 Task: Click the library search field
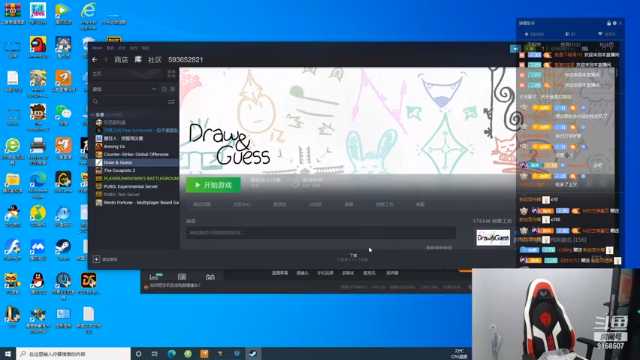(x=129, y=102)
